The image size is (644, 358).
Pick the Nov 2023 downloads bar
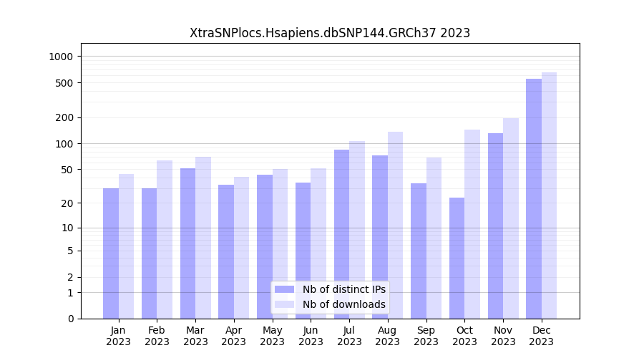point(511,218)
